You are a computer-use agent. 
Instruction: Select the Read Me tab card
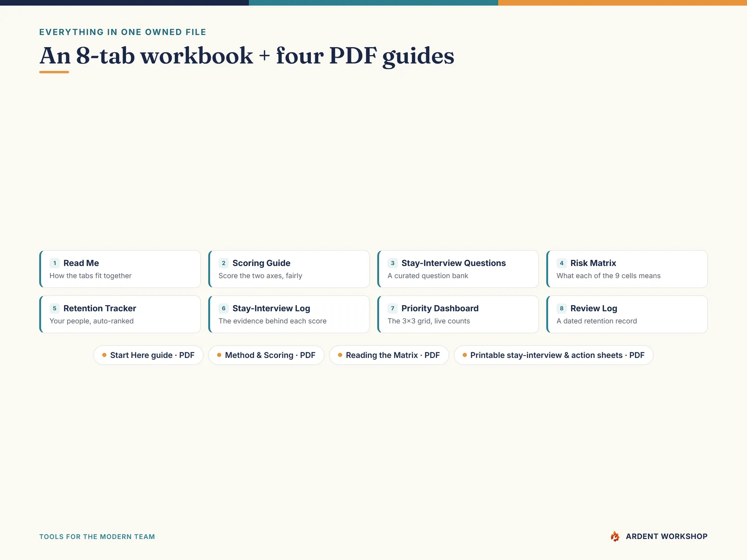tap(120, 269)
